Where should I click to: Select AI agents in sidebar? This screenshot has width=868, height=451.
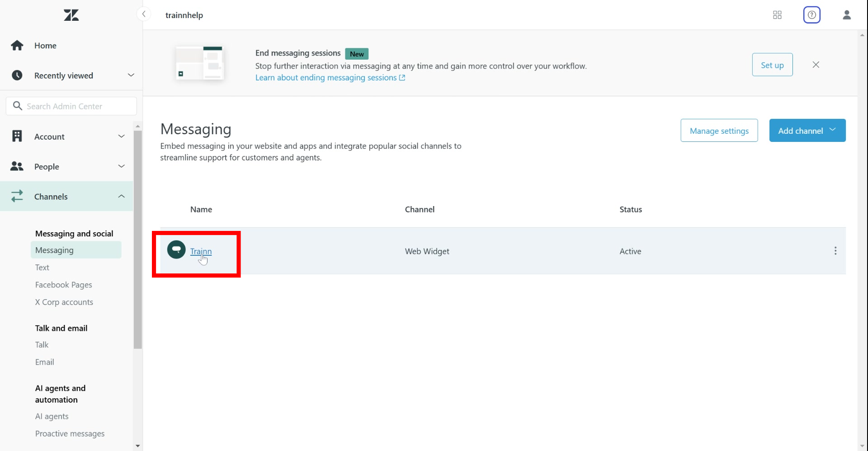(52, 416)
